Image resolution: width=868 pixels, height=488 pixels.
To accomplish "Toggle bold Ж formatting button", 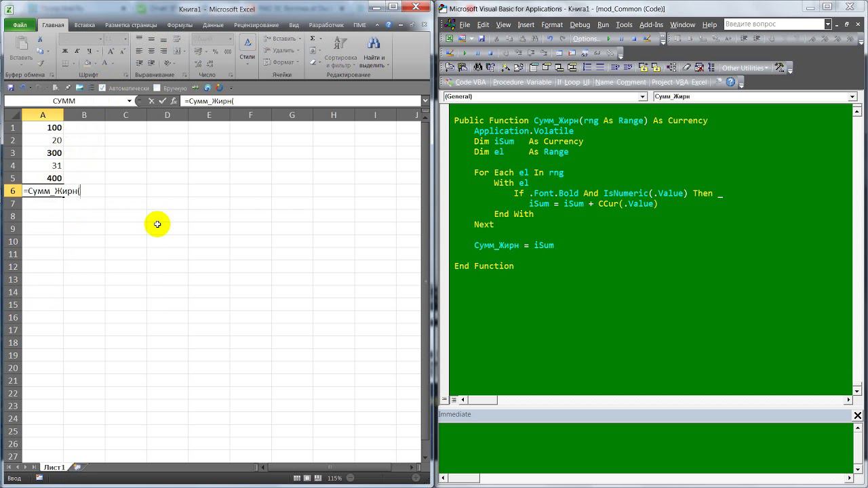I will point(65,52).
